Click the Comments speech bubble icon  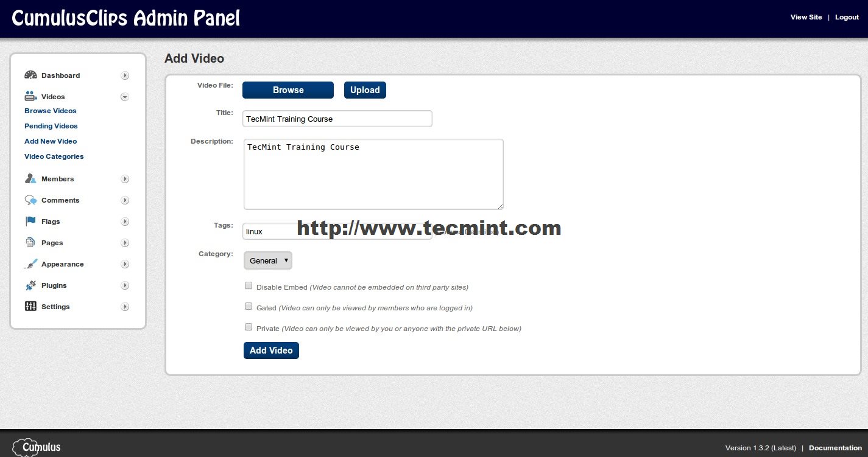point(30,200)
